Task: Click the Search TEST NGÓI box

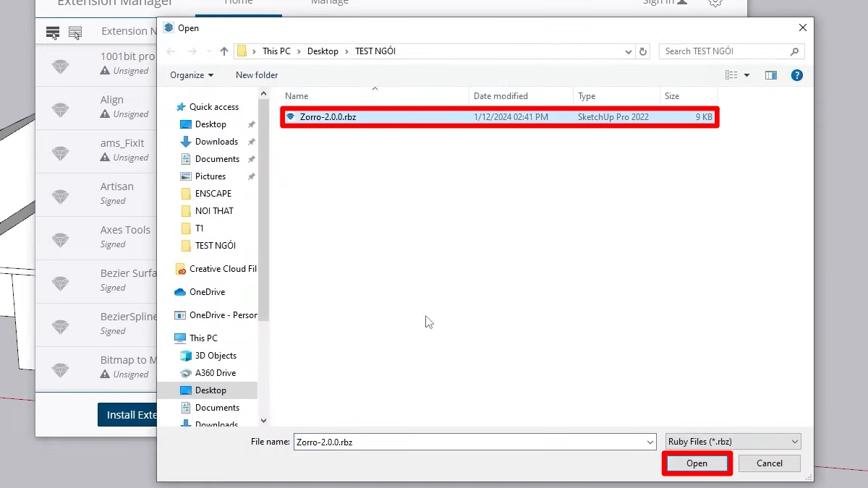Action: 724,51
